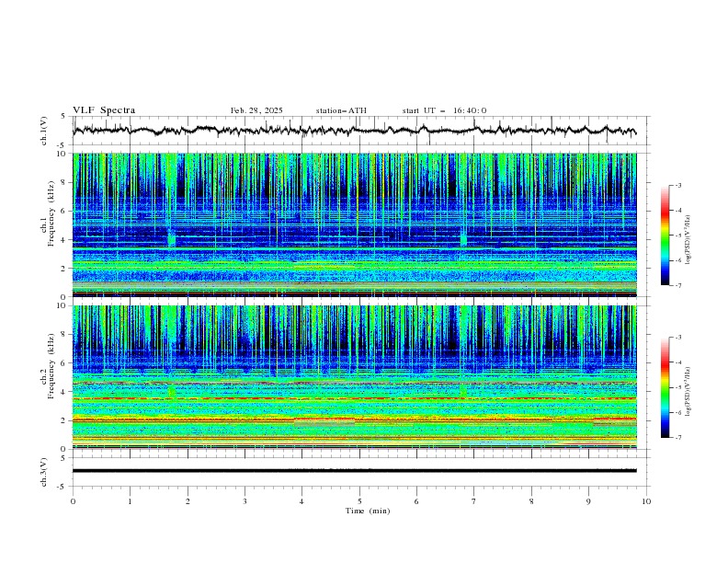Viewport: 728px width, 563px height.
Task: Select the "start UT = 16:40:0" text
Action: click(x=444, y=110)
